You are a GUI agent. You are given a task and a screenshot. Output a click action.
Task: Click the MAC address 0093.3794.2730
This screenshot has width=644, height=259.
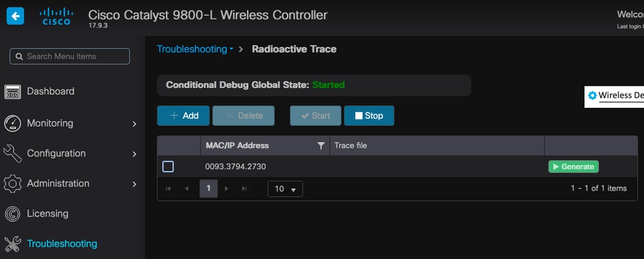(235, 167)
